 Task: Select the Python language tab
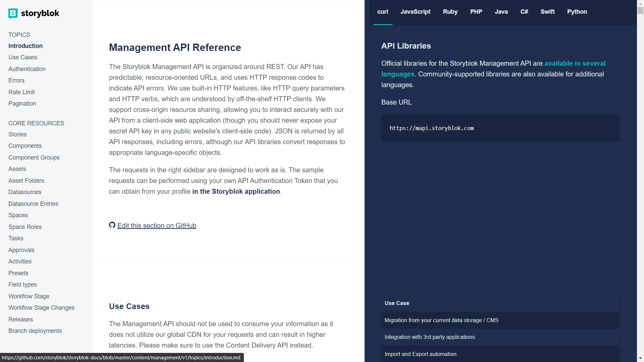[x=577, y=12]
